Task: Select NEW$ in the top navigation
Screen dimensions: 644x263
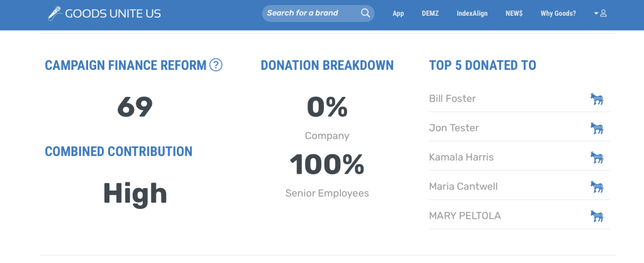Action: 514,13
